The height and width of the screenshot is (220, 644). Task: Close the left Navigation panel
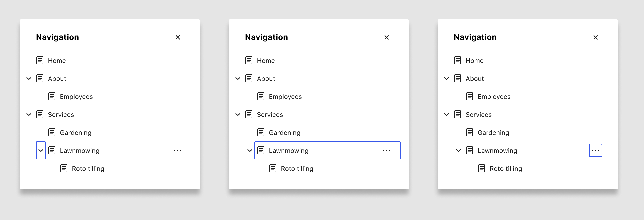(x=178, y=37)
